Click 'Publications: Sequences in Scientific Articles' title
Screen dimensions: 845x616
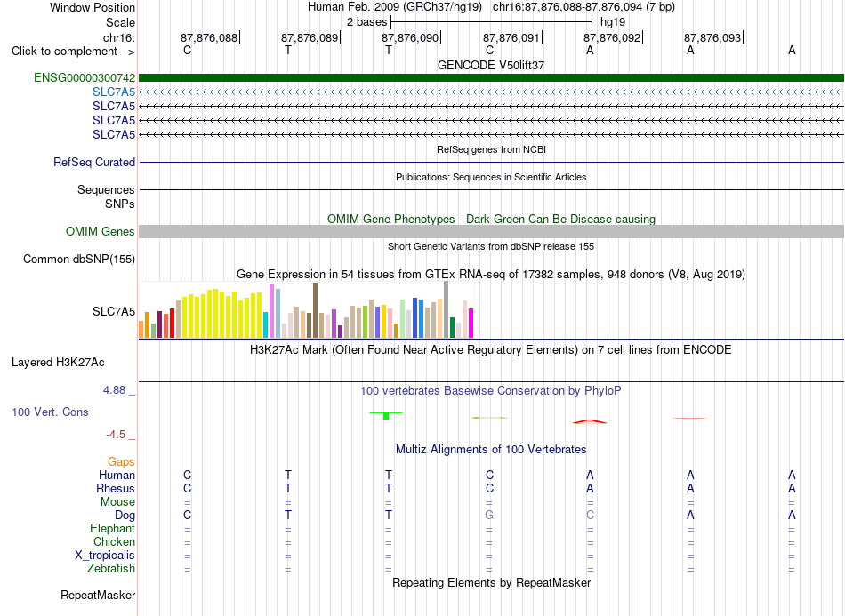click(x=491, y=177)
